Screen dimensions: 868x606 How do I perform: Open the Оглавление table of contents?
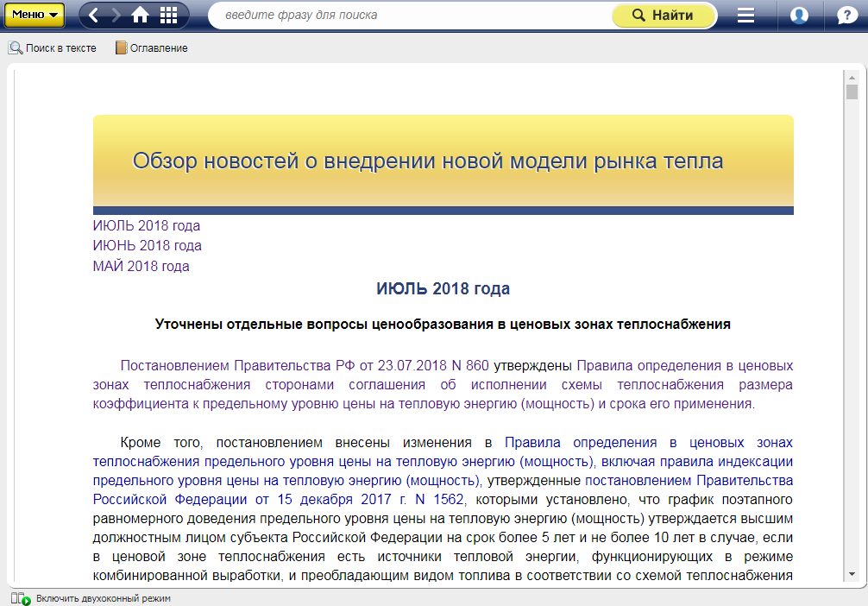(152, 48)
